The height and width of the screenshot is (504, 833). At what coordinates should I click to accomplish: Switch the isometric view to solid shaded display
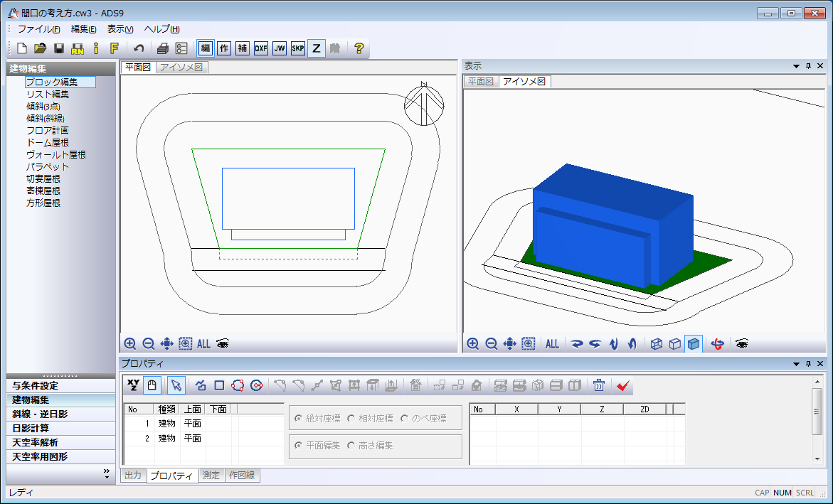point(694,343)
